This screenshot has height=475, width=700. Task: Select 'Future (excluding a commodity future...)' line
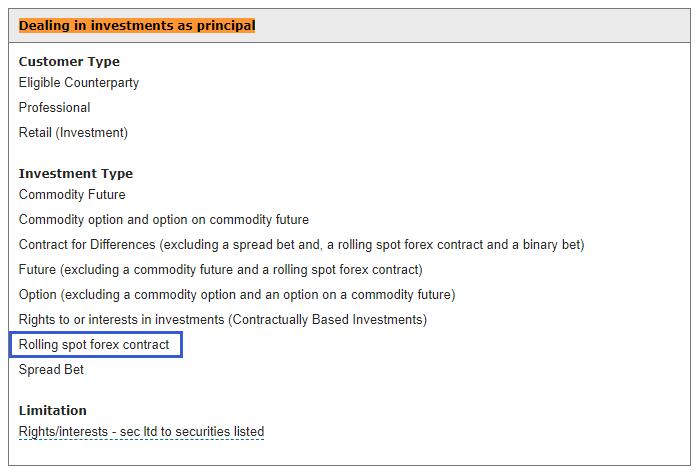221,270
